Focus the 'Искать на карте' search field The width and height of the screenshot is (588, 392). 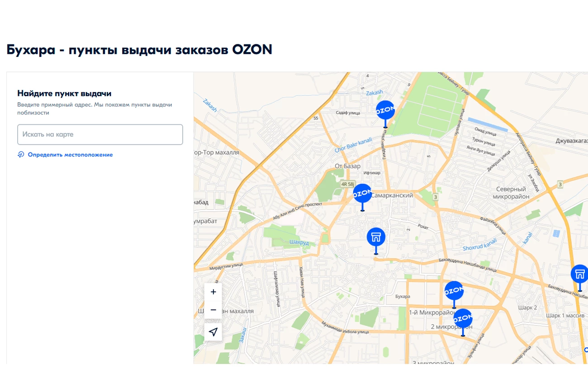pos(100,135)
